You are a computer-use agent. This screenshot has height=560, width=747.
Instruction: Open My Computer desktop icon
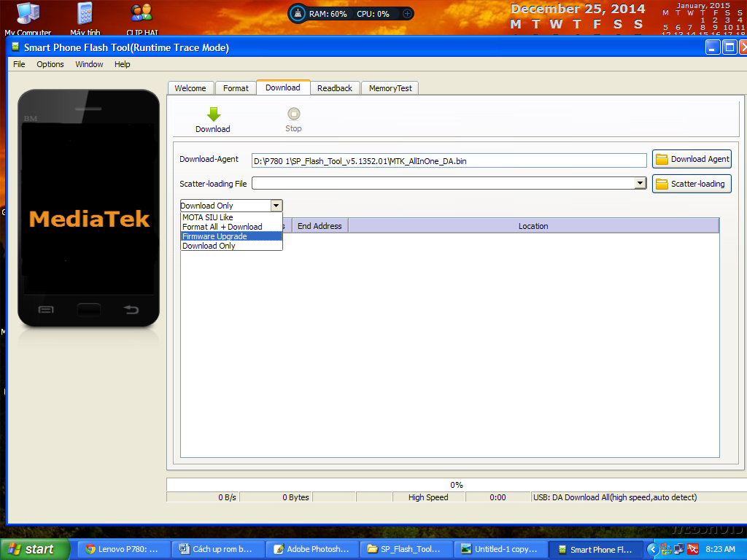point(28,18)
